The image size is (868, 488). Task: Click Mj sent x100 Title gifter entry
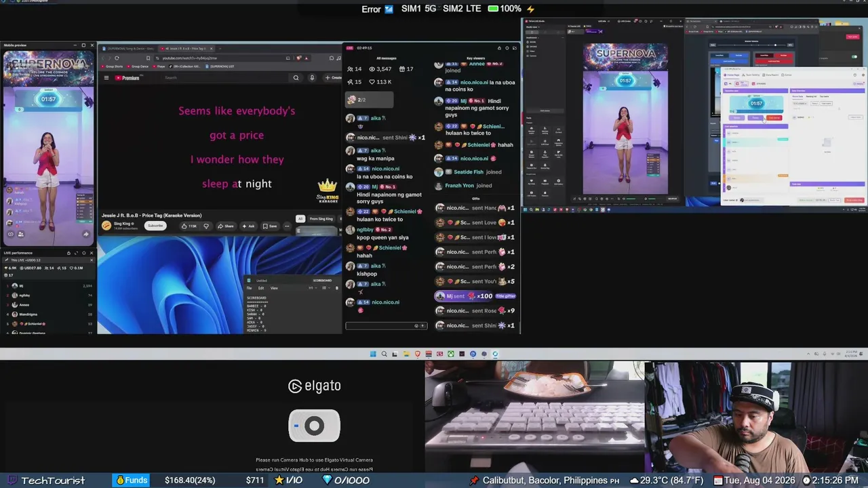click(475, 296)
